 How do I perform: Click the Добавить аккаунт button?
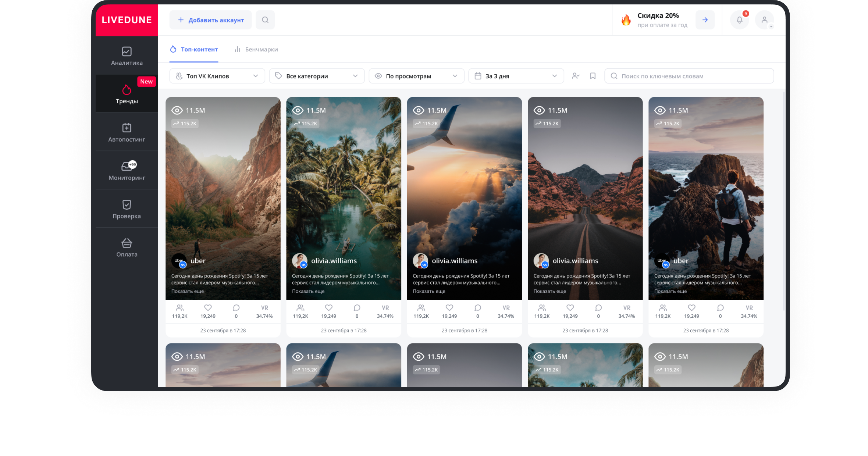(x=210, y=20)
